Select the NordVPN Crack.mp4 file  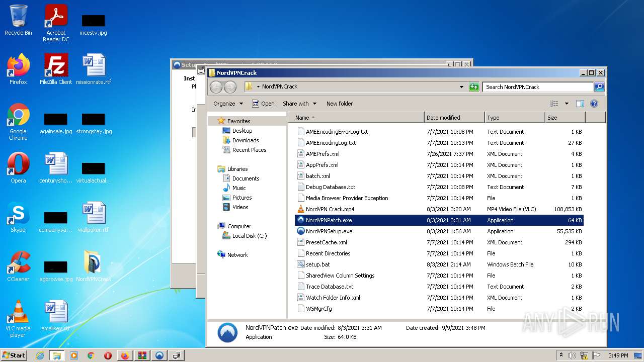[x=439, y=209]
